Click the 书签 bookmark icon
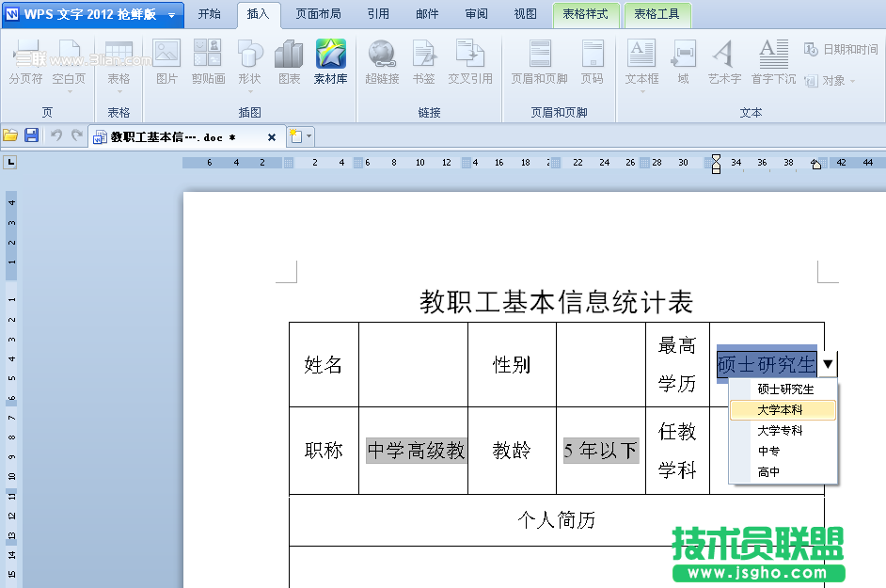The width and height of the screenshot is (886, 588). tap(424, 62)
